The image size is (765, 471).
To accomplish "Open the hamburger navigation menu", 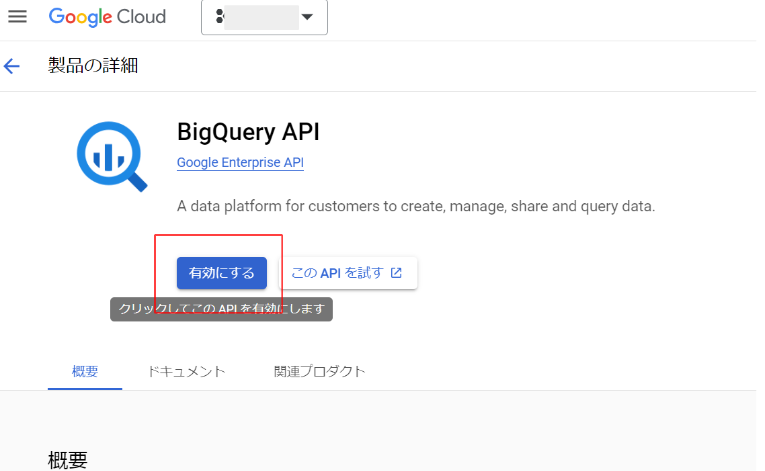I will [x=17, y=17].
